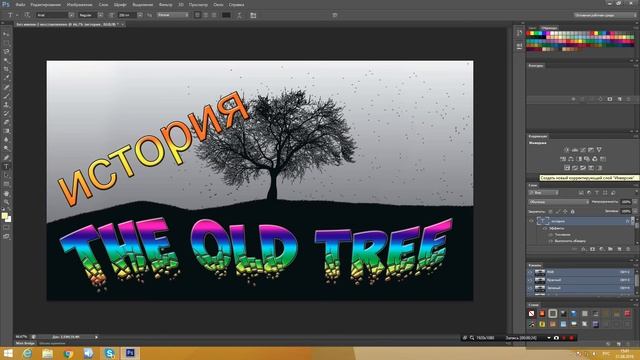The image size is (640, 360).
Task: Toggle visibility of Тиснение effect
Action: pos(551,235)
